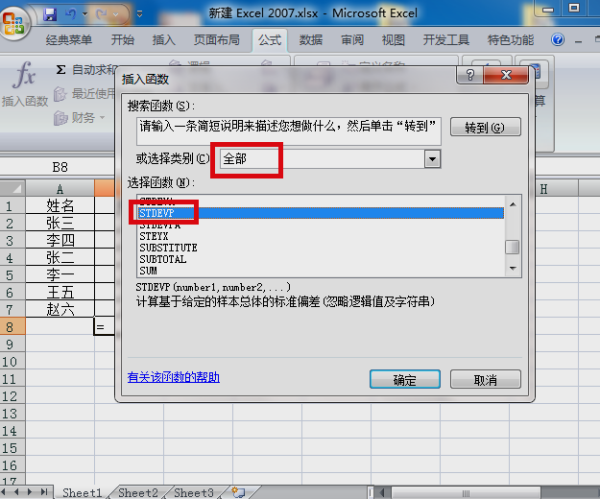Open Excel help with the blue question icon

point(558,39)
